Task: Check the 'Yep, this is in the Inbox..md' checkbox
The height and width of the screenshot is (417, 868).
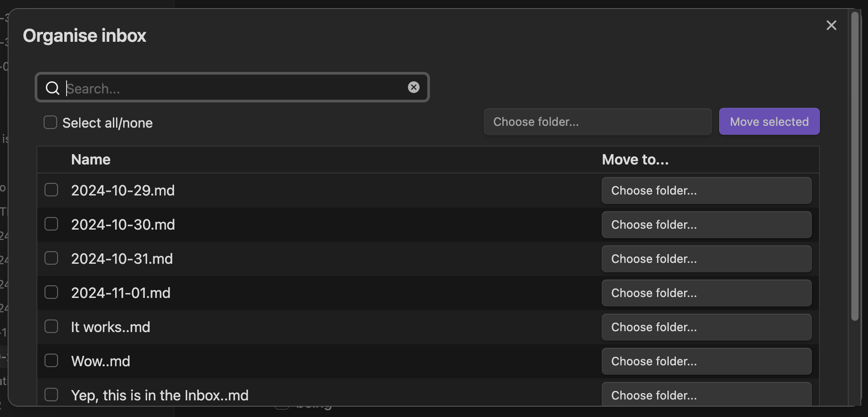Action: click(51, 395)
